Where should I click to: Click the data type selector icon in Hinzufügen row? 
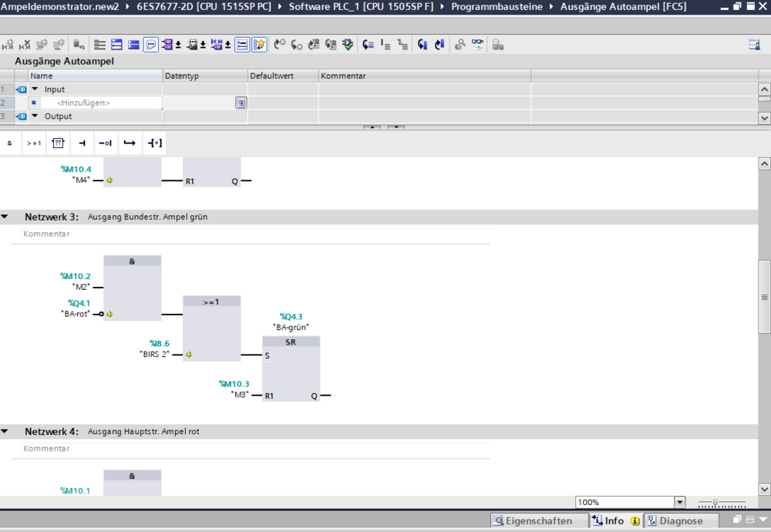[241, 103]
